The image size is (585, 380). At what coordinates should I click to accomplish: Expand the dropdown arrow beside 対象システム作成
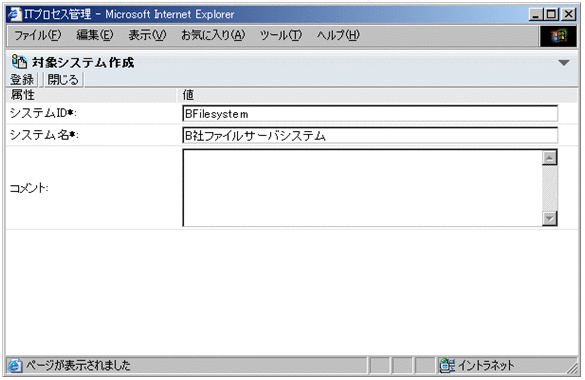point(564,63)
